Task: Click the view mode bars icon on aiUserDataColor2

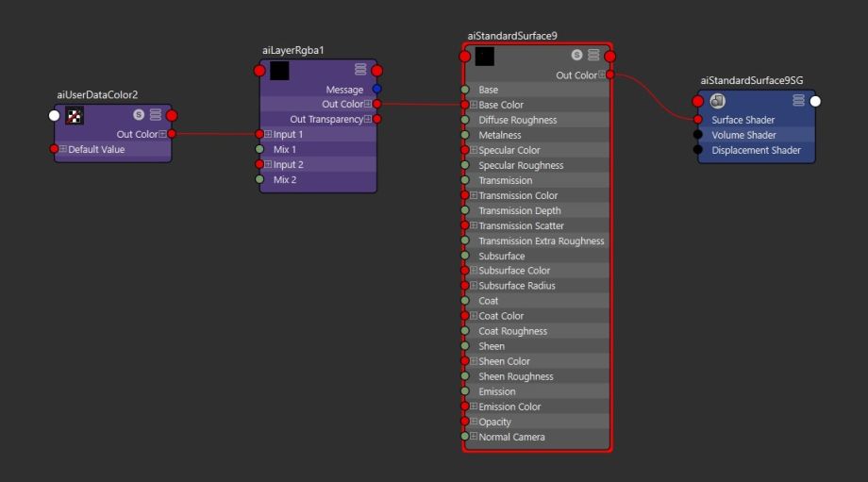Action: point(156,115)
